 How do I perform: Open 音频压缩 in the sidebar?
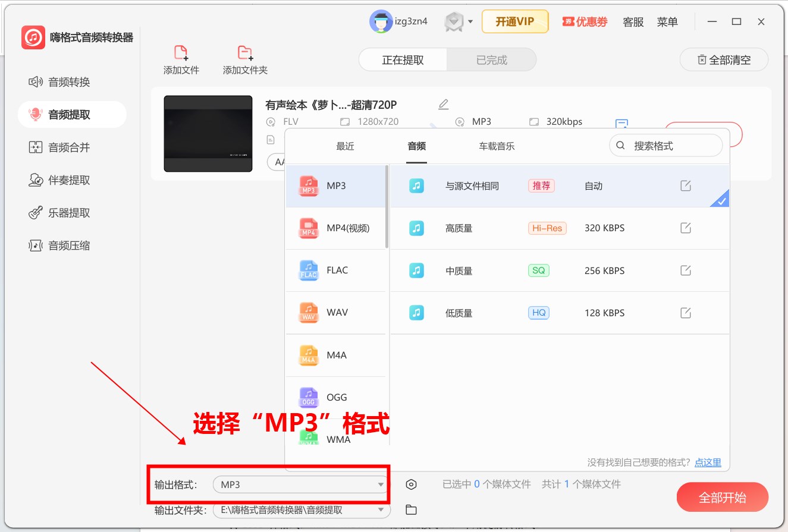click(59, 245)
